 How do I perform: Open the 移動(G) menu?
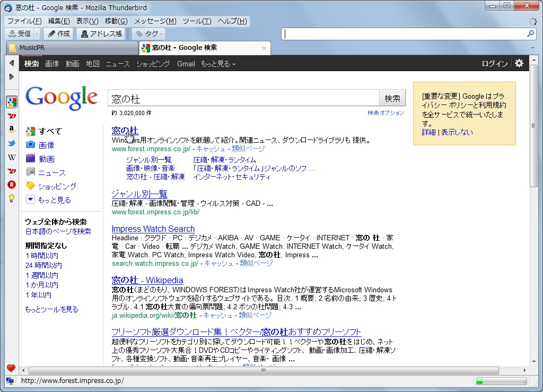pyautogui.click(x=116, y=21)
